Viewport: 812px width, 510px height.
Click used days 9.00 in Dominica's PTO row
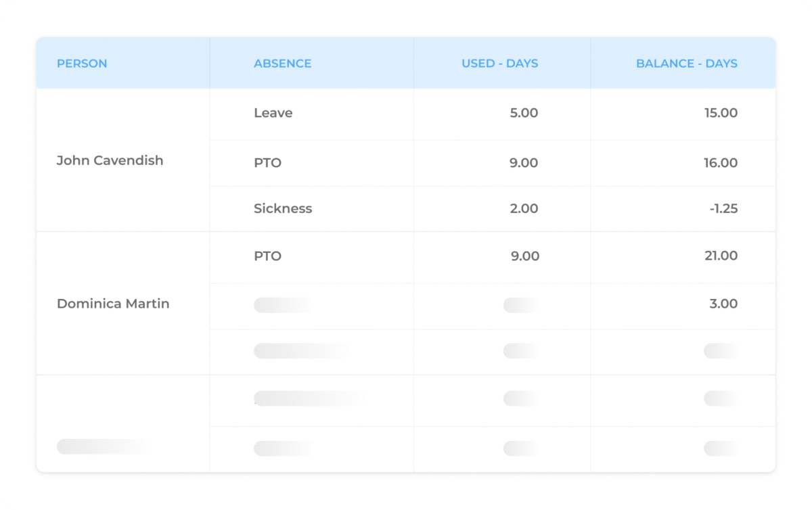(524, 256)
